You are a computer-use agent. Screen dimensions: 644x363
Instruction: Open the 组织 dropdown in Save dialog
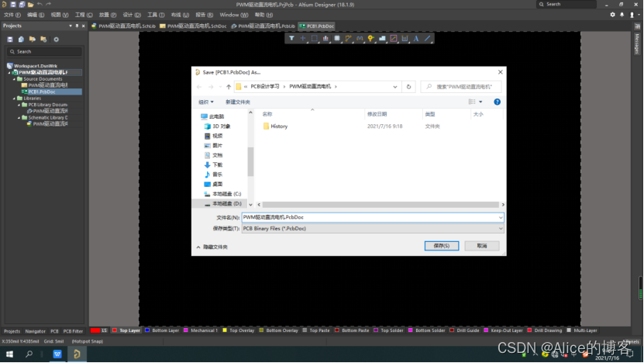(206, 102)
